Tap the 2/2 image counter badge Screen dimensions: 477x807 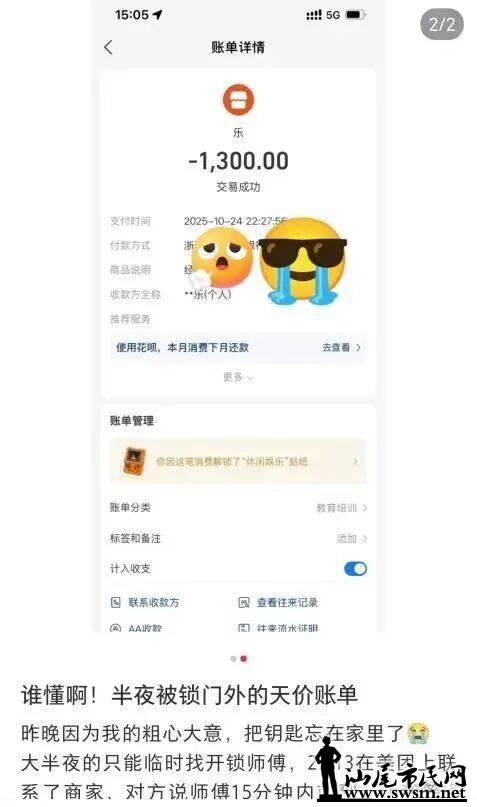click(442, 24)
